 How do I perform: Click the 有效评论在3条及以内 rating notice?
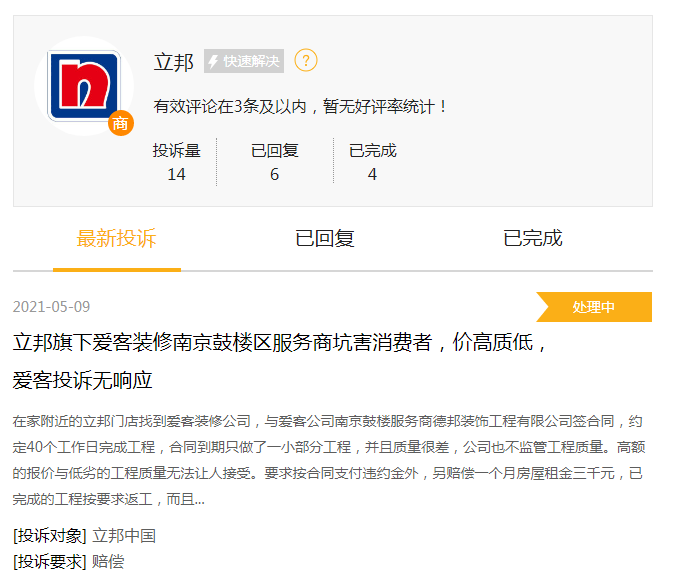[301, 107]
